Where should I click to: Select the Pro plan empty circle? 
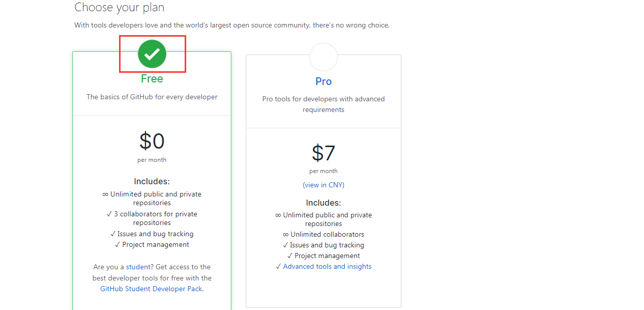tap(324, 57)
